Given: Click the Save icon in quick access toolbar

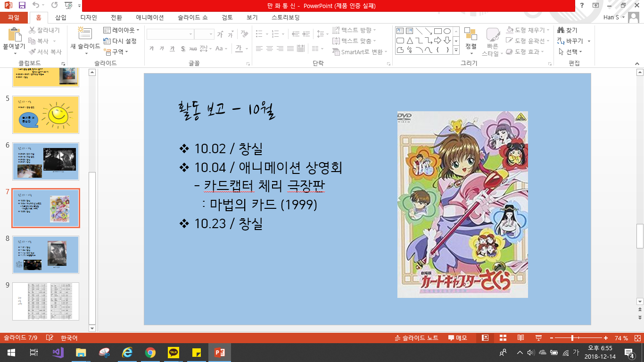Looking at the screenshot, I should (x=22, y=6).
